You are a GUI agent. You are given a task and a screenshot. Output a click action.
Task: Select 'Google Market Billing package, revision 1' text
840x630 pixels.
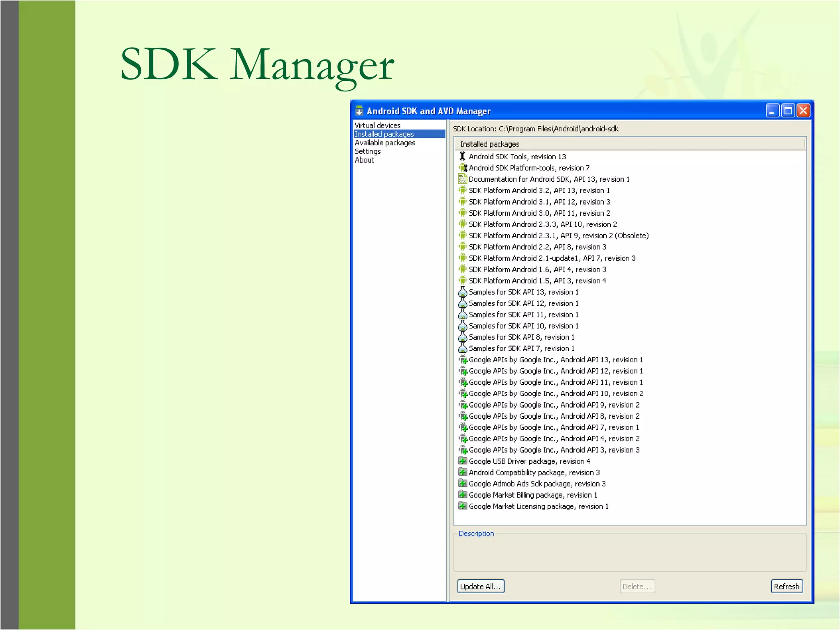click(x=533, y=495)
